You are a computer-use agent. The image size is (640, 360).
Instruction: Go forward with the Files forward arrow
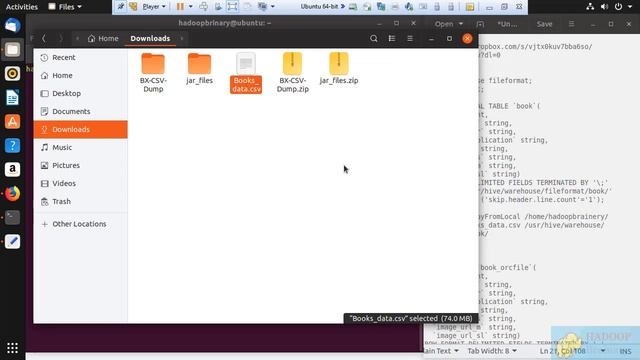point(61,38)
